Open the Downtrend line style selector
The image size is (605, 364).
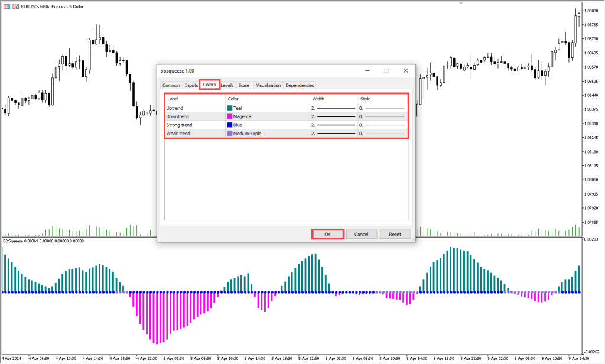click(382, 116)
